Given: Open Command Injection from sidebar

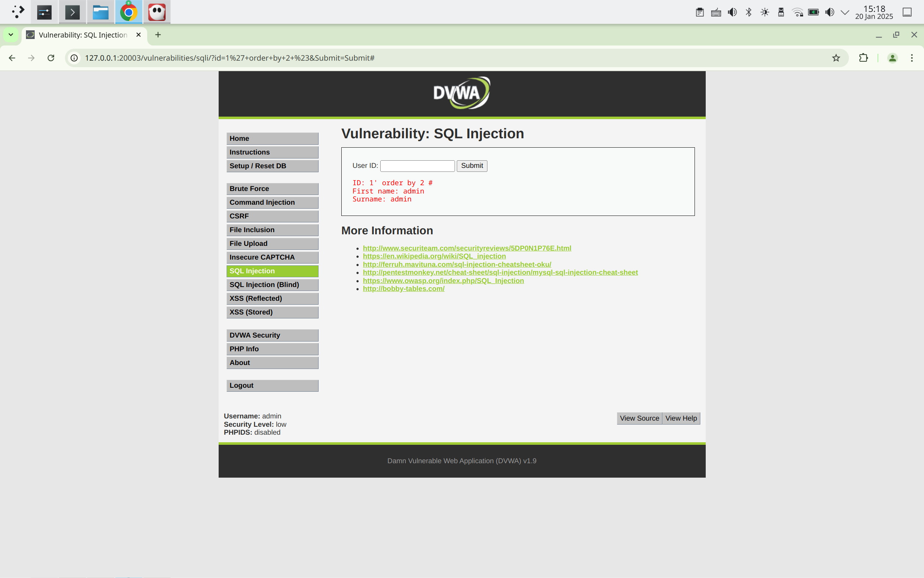Looking at the screenshot, I should click(x=272, y=202).
